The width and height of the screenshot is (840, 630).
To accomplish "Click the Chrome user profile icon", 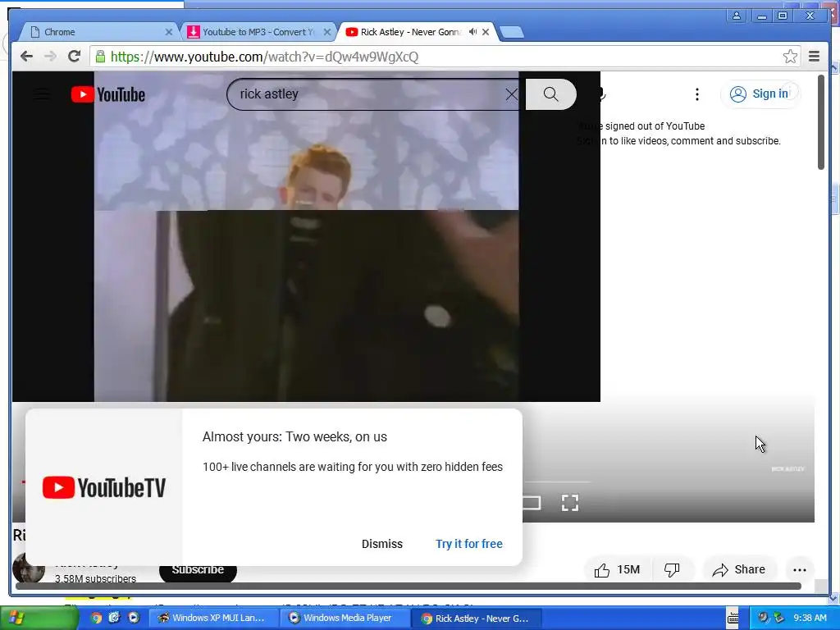I will point(737,16).
